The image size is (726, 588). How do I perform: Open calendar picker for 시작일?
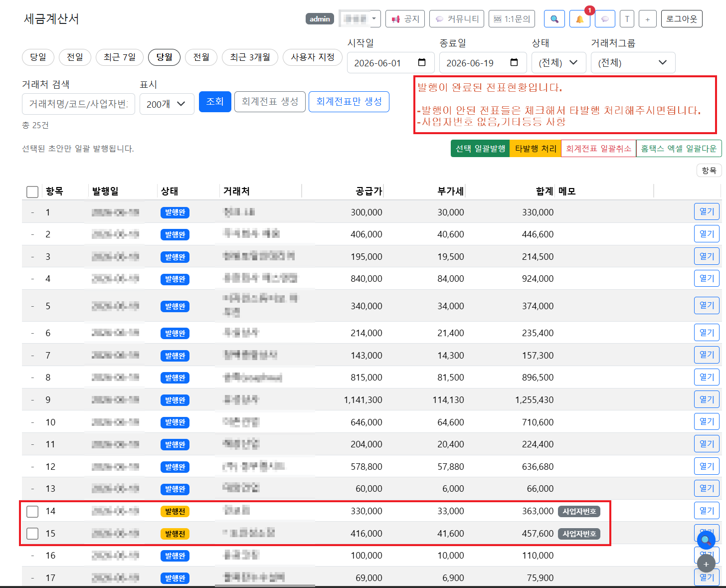[x=422, y=62]
